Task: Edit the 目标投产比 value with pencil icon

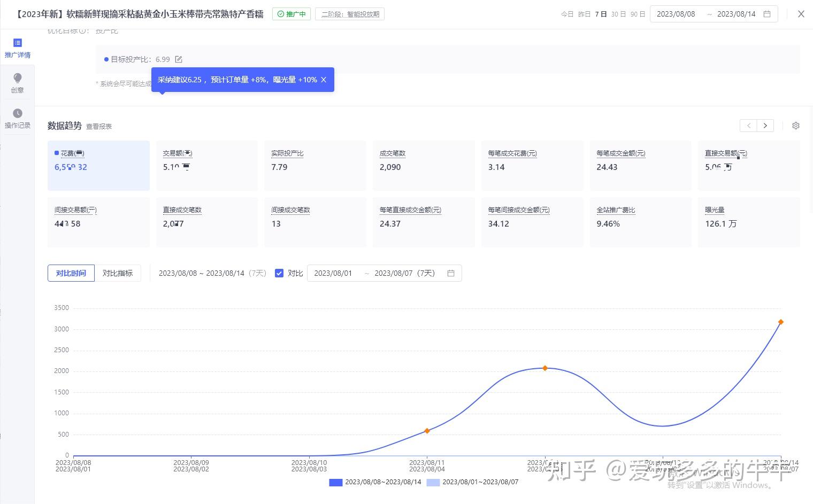Action: pos(179,59)
